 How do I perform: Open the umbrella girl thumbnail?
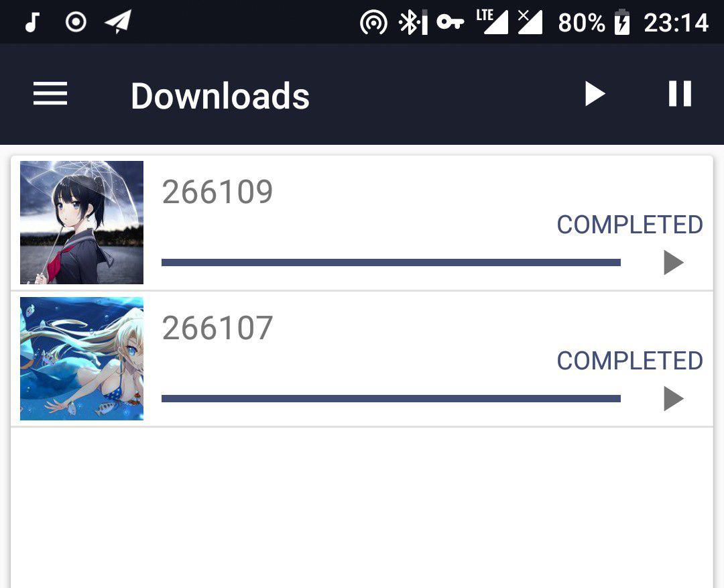click(82, 222)
